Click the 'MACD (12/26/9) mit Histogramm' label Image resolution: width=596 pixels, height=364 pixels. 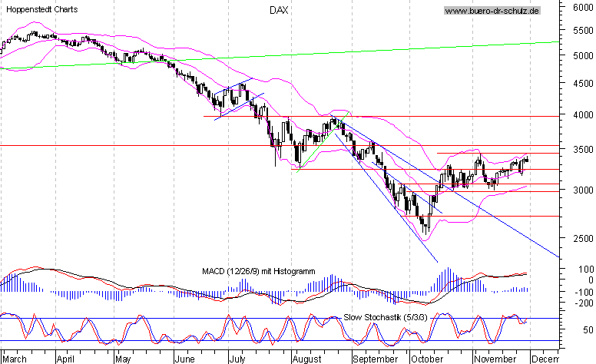[x=259, y=271]
